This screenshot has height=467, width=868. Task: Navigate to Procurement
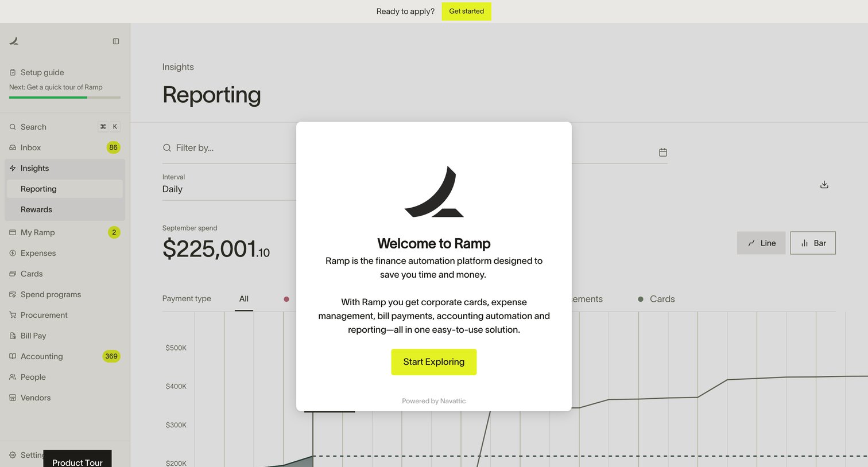(x=44, y=315)
